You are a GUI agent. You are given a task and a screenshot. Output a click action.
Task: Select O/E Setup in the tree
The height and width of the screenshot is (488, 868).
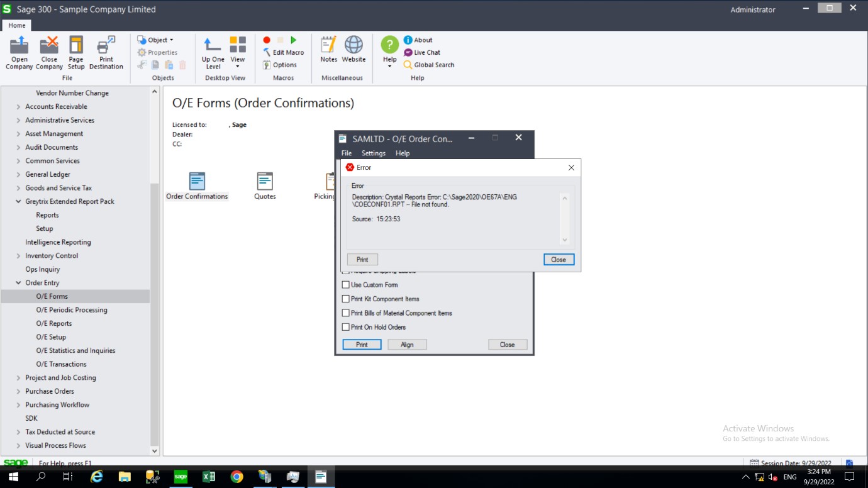51,337
